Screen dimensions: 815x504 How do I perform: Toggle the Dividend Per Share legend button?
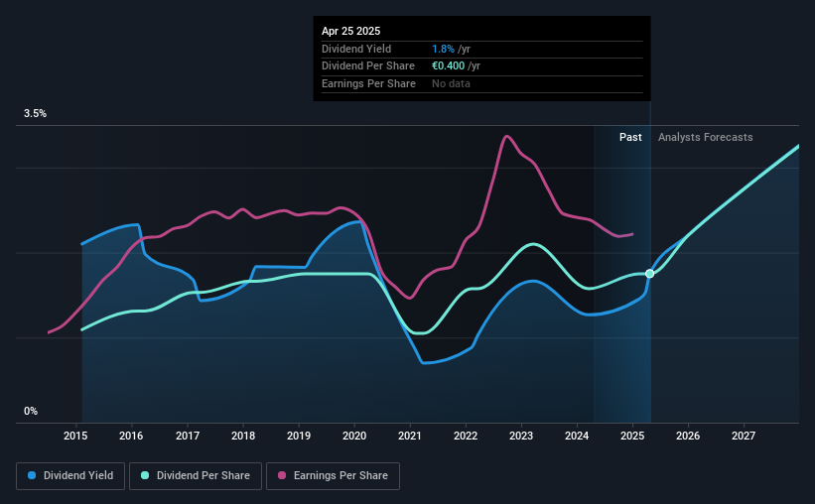196,476
